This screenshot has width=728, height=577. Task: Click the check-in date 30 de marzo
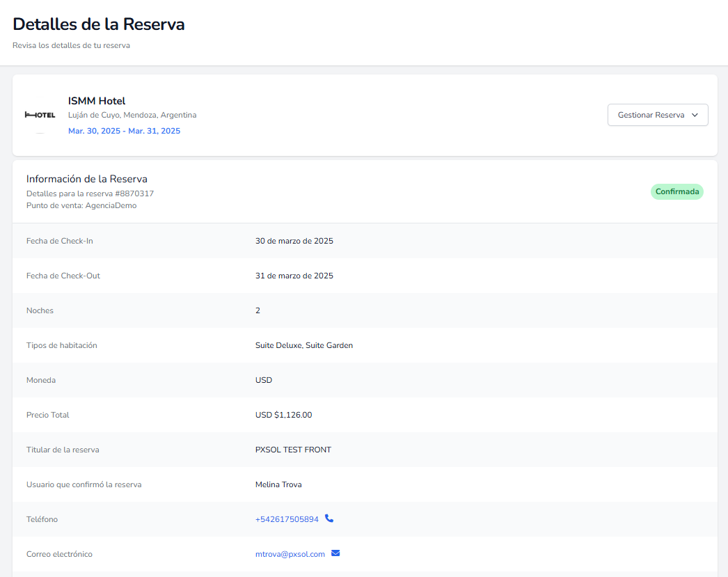[294, 241]
